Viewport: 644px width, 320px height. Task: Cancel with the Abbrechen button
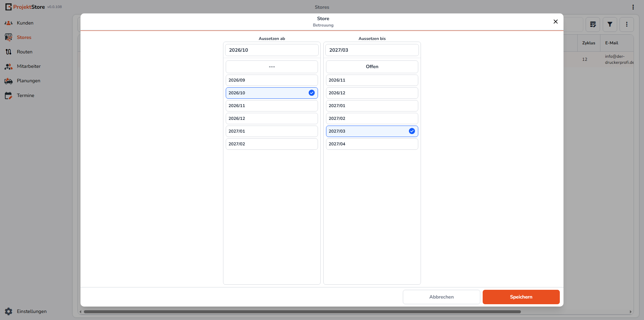(441, 297)
